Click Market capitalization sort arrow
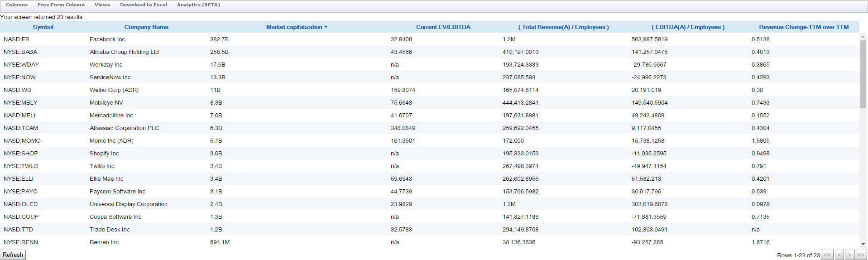This screenshot has width=868, height=260. point(326,27)
